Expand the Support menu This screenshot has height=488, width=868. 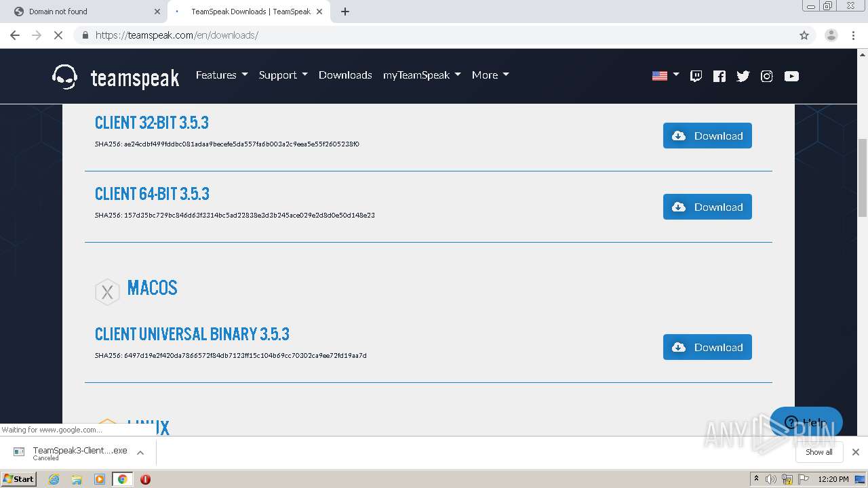tap(283, 75)
